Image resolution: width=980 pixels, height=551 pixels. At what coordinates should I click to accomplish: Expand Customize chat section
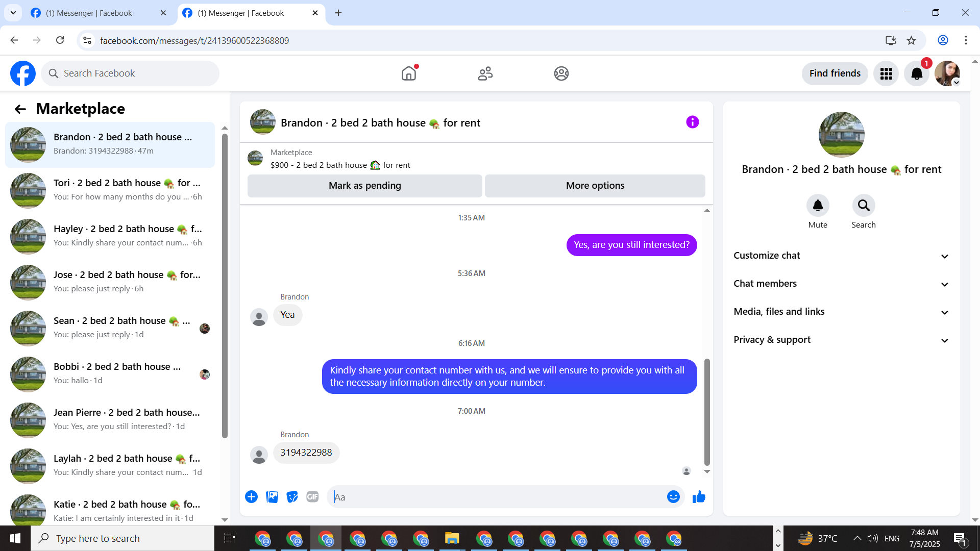tap(841, 256)
